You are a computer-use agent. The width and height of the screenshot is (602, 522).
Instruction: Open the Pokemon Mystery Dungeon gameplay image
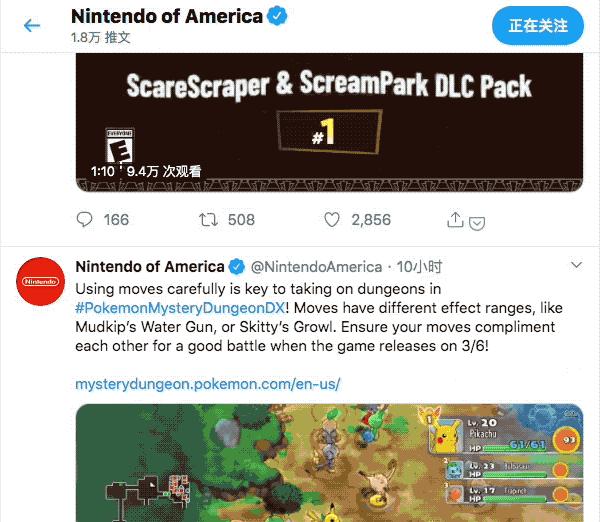329,463
